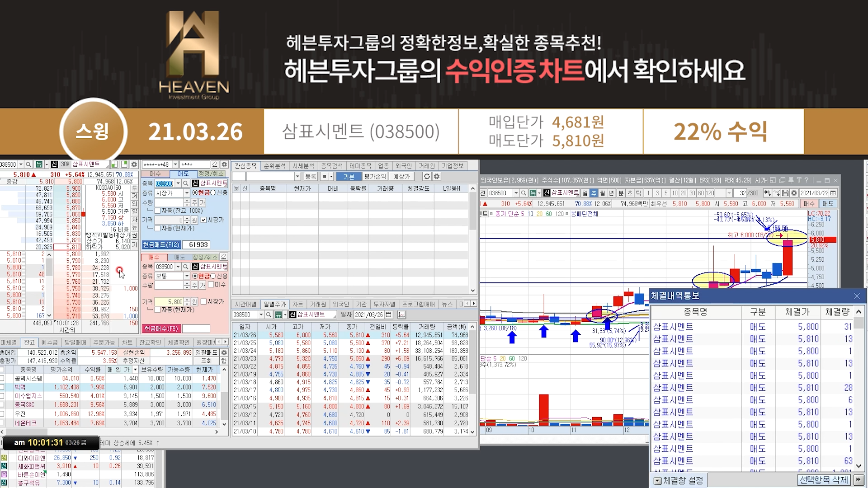Screen dimensions: 868x488
Task: Open chart settings gear
Action: click(x=794, y=193)
